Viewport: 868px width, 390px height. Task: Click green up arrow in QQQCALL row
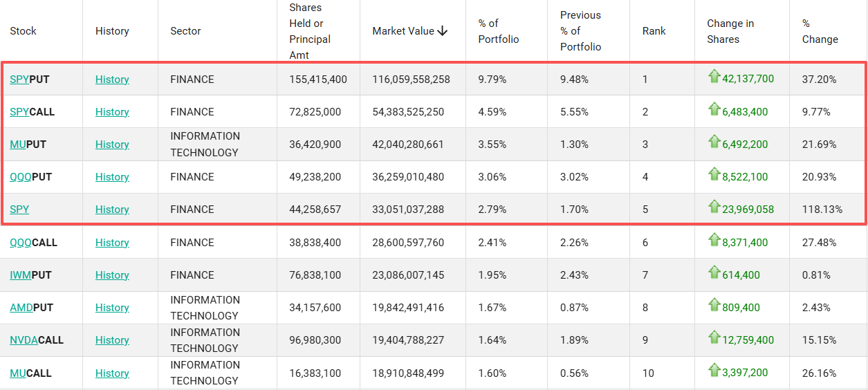coord(714,240)
